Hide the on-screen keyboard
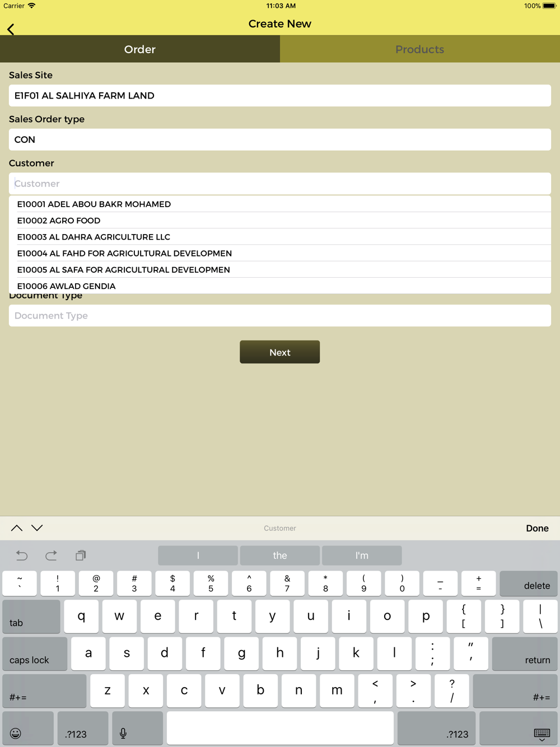 click(x=519, y=729)
